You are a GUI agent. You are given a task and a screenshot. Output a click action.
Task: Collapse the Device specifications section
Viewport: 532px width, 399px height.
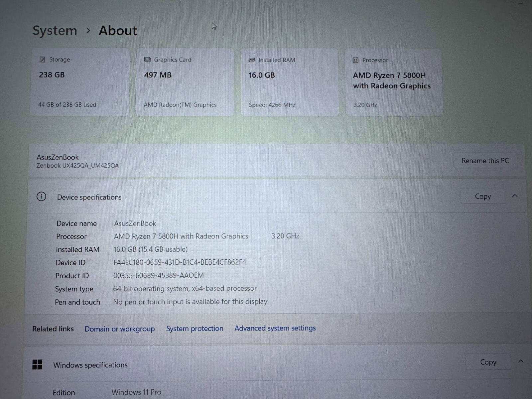(x=515, y=196)
